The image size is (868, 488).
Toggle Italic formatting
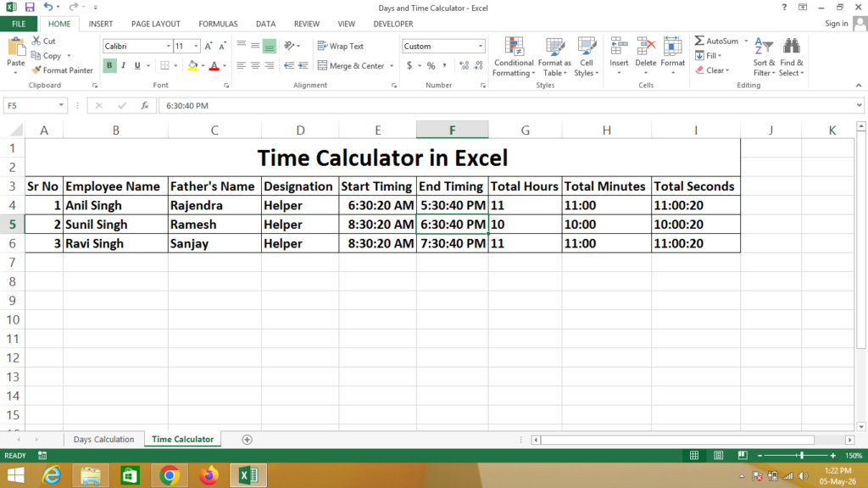[x=123, y=66]
